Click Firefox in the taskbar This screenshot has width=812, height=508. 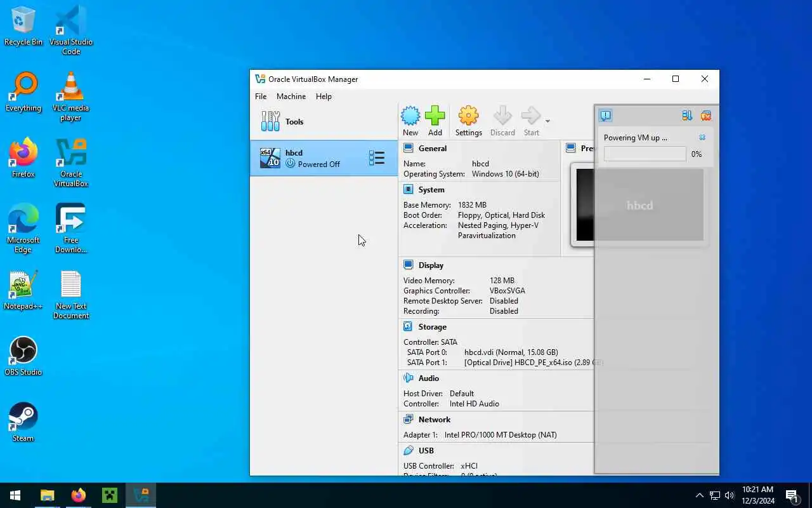point(78,495)
